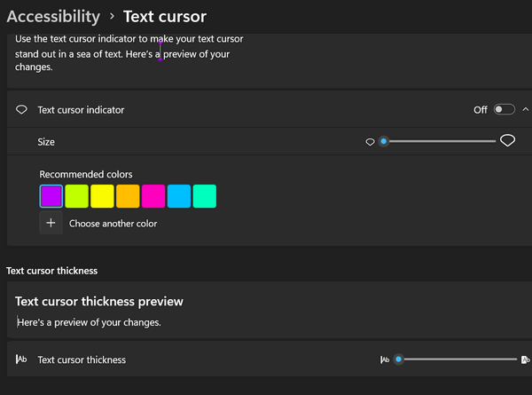Click the breadcrumb chevron separator

pyautogui.click(x=112, y=16)
